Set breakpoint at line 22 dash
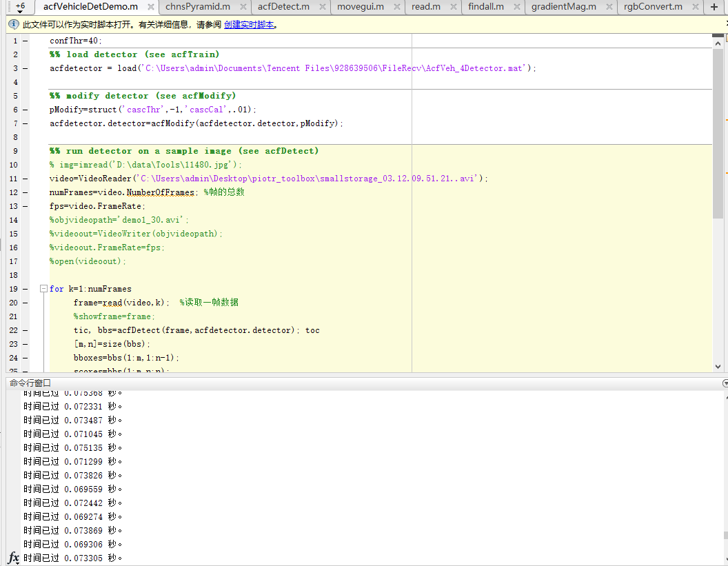728x566 pixels. tap(26, 330)
